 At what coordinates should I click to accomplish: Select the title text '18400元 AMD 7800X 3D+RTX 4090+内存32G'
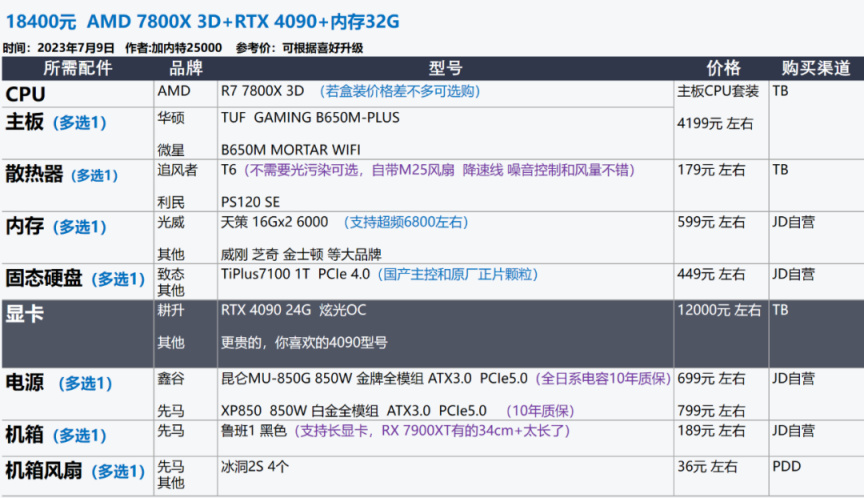(202, 21)
